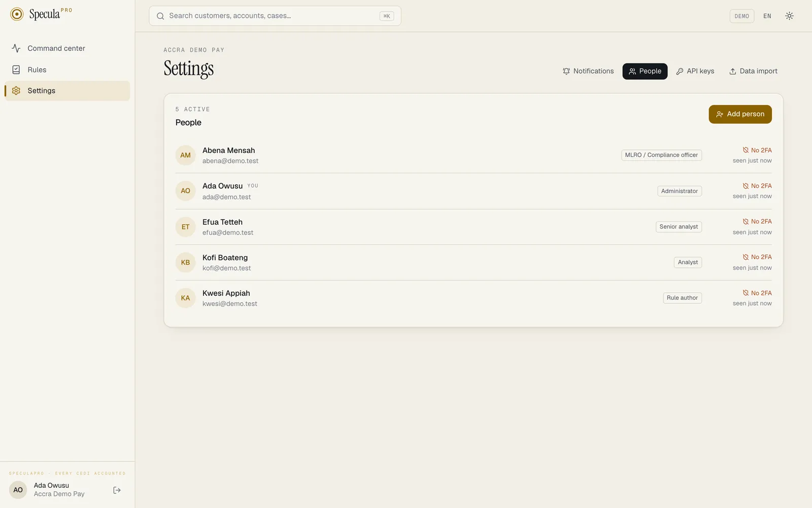
Task: Click the name Efua Tetteh
Action: (x=222, y=222)
